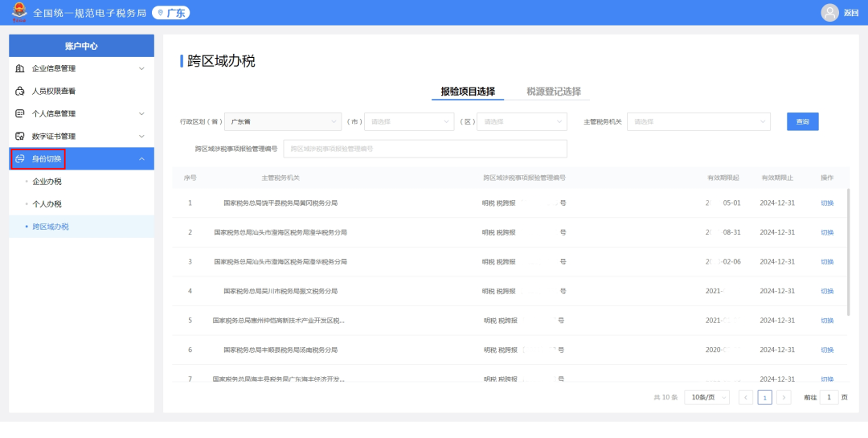Click the table vertical scrollbar
The height and width of the screenshot is (438, 868).
click(x=849, y=252)
